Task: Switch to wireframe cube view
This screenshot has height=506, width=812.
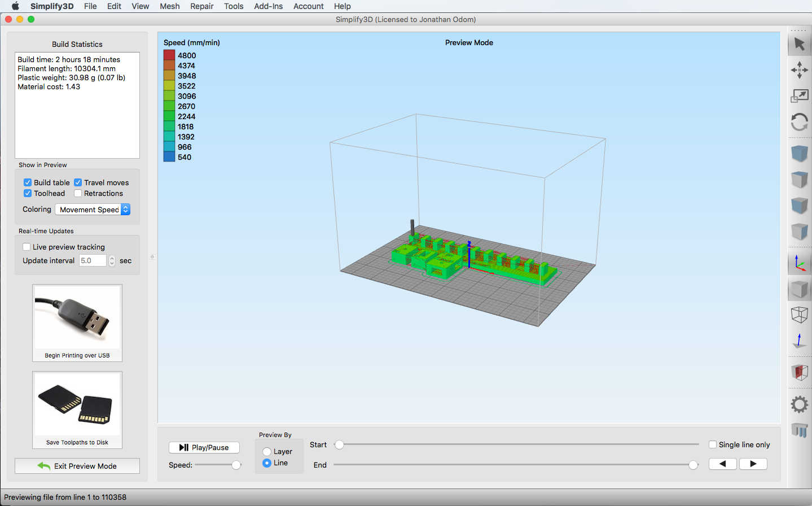Action: [x=799, y=315]
